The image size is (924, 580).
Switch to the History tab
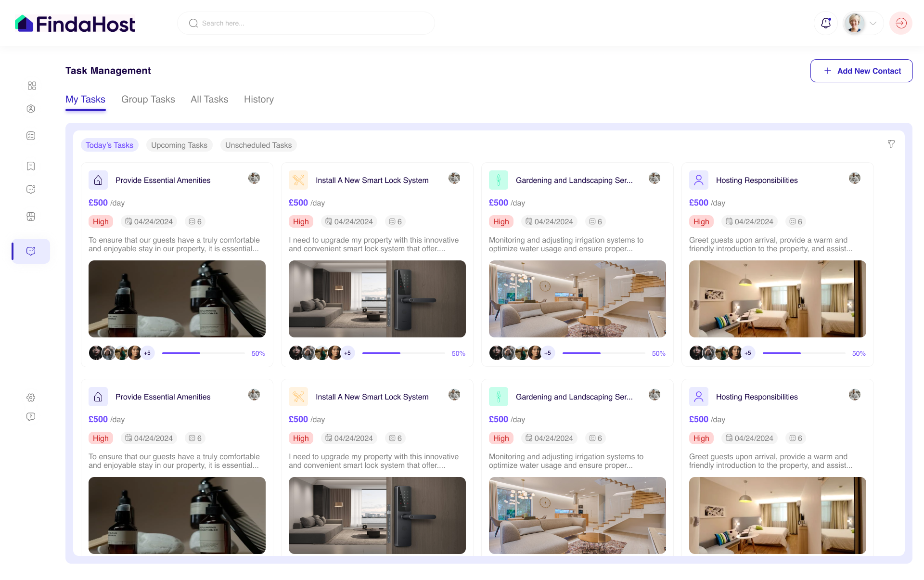(x=258, y=99)
